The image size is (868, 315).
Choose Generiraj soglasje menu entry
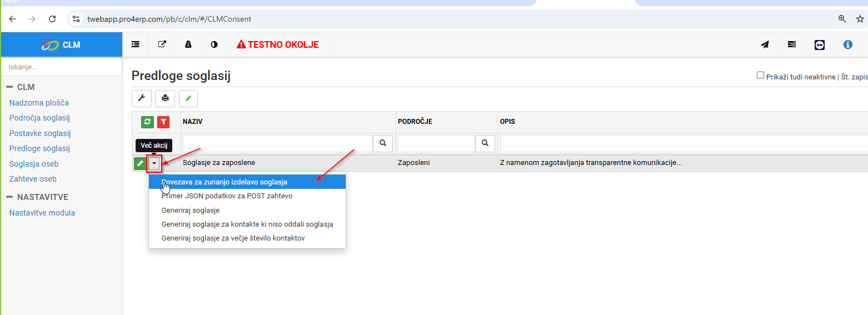click(x=247, y=211)
